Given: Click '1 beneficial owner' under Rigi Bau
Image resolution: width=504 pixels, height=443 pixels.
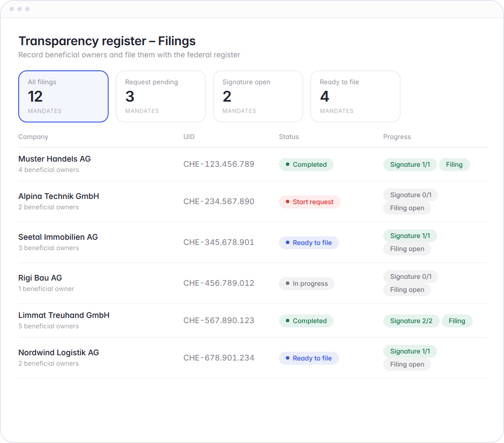Looking at the screenshot, I should pyautogui.click(x=46, y=289).
